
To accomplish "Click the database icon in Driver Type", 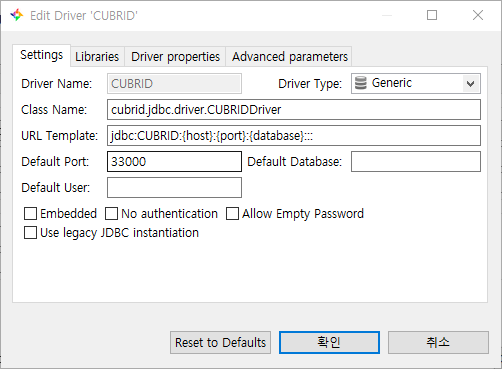I will tap(360, 83).
